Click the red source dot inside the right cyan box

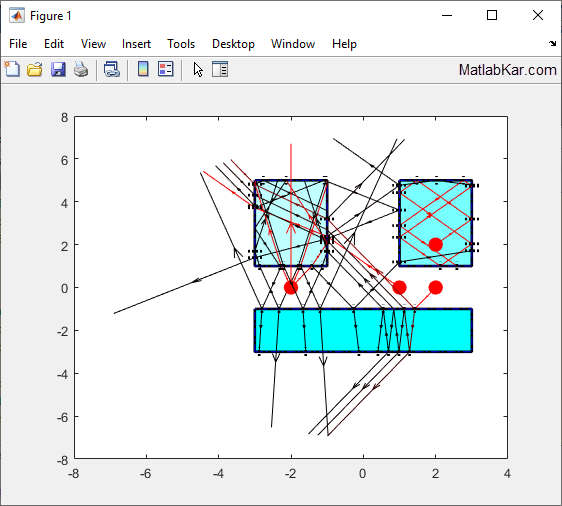(x=435, y=244)
